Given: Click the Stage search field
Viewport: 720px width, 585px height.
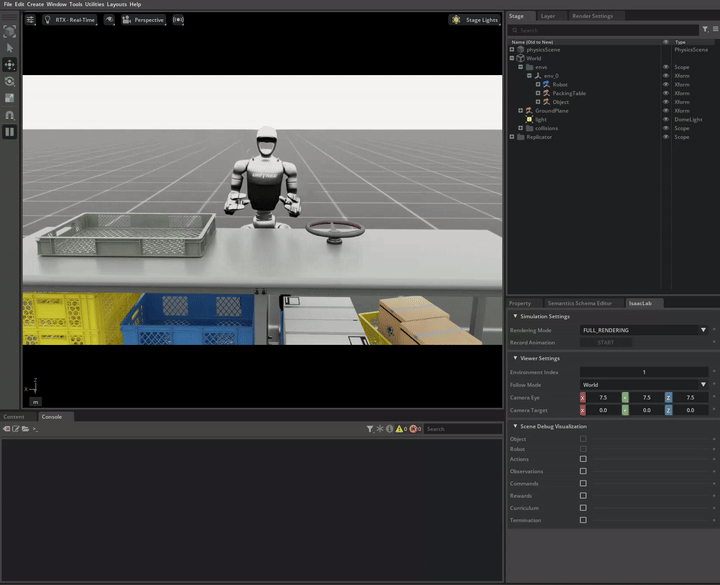Looking at the screenshot, I should coord(600,30).
